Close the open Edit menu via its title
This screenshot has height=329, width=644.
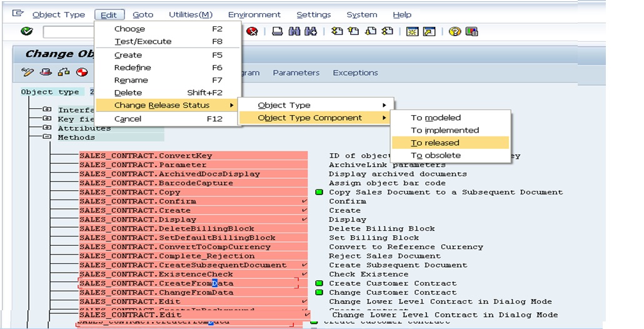[109, 15]
